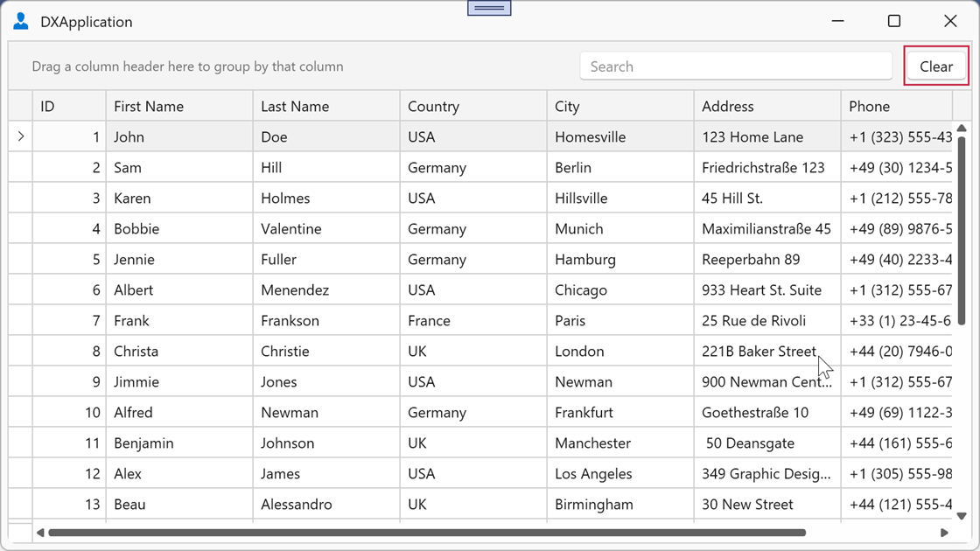980x551 pixels.
Task: Click the horizontal scrollbar thumb
Action: pyautogui.click(x=427, y=533)
